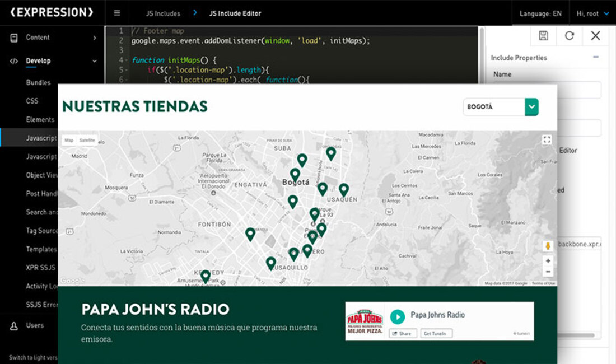Screen dimensions: 616x364
Task: Zoom in on the map
Action: point(548,261)
